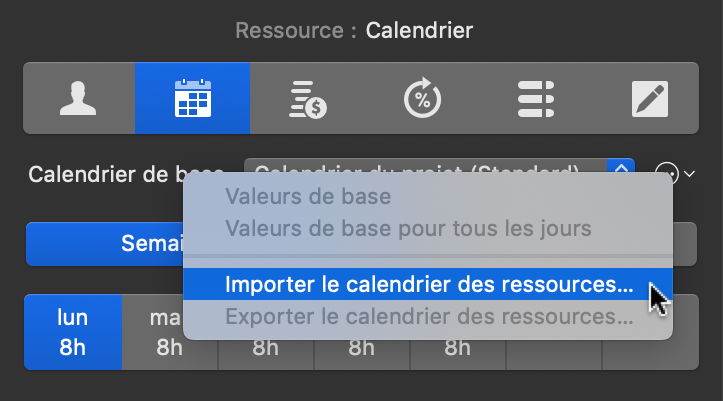The image size is (723, 401).
Task: Open the resource general info tab (person icon)
Action: [79, 98]
